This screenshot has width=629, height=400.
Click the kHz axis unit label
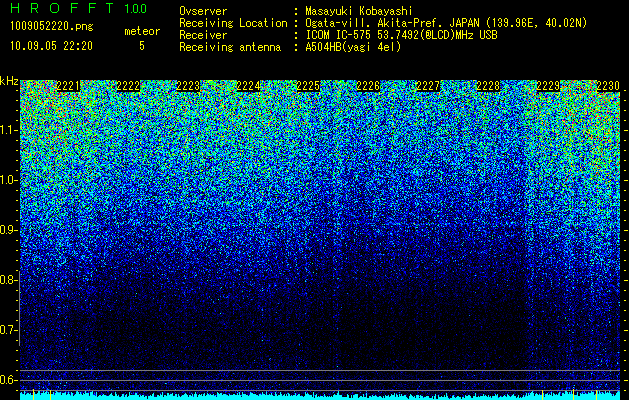click(x=9, y=81)
